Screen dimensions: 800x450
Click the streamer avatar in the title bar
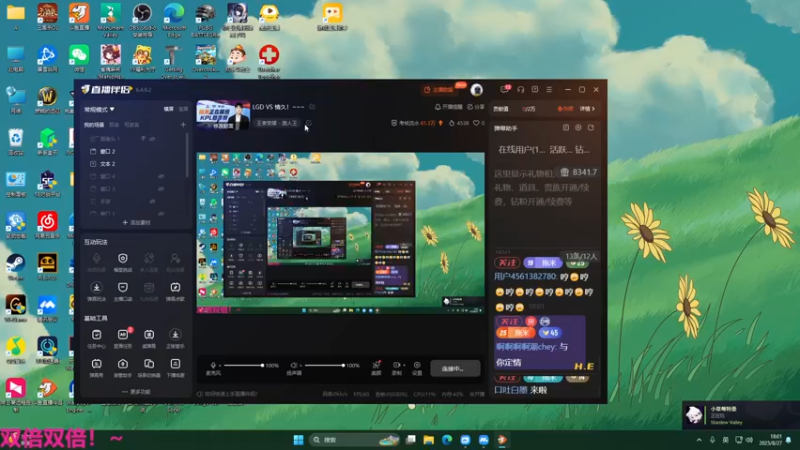(x=477, y=90)
